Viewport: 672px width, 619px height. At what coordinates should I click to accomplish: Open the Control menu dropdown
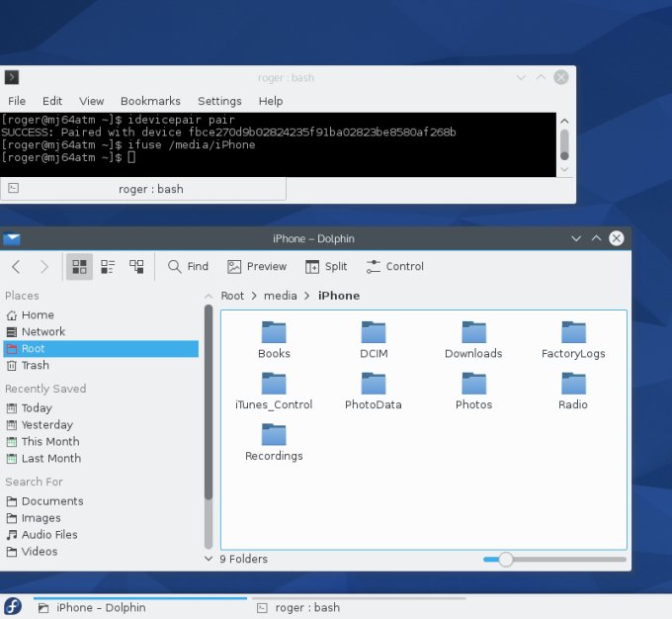coord(394,267)
